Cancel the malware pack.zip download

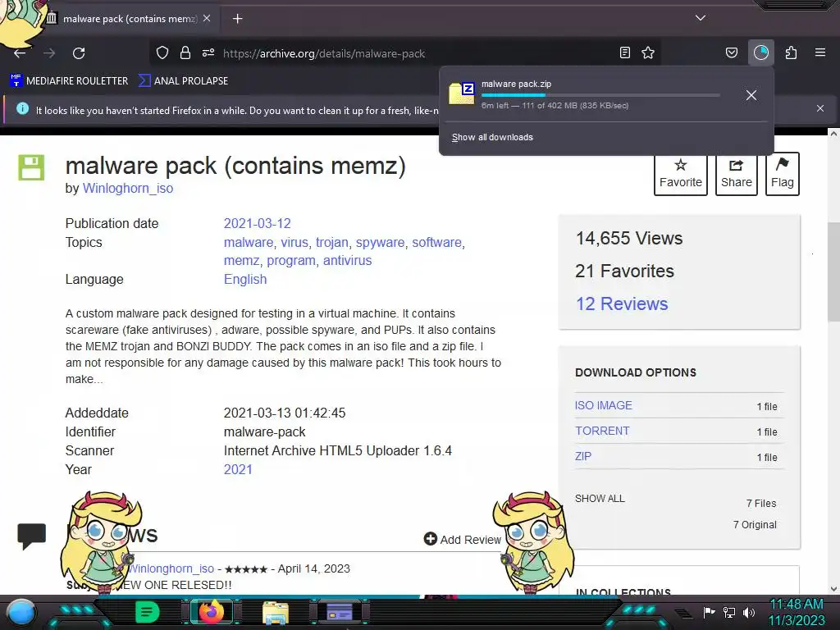click(751, 95)
